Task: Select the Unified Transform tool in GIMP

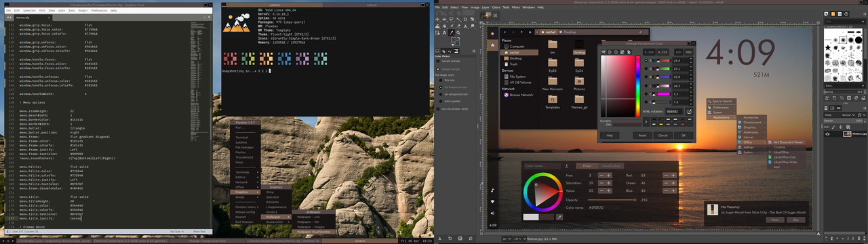Action: pos(472,19)
